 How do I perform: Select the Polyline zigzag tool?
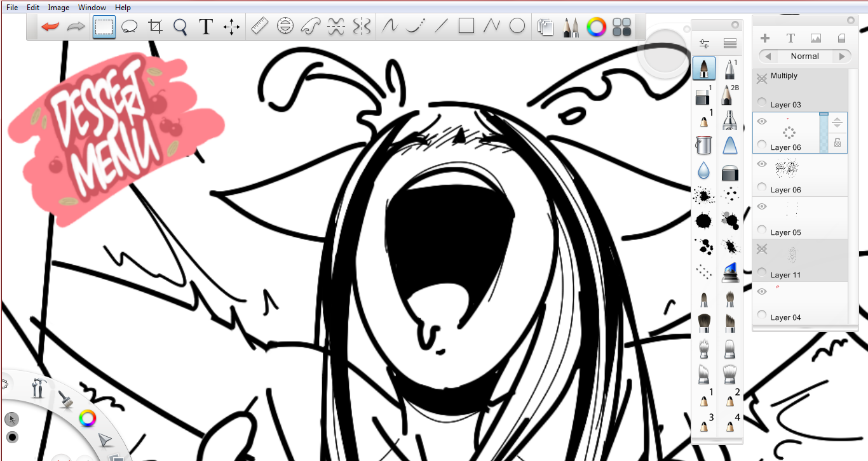tap(492, 27)
